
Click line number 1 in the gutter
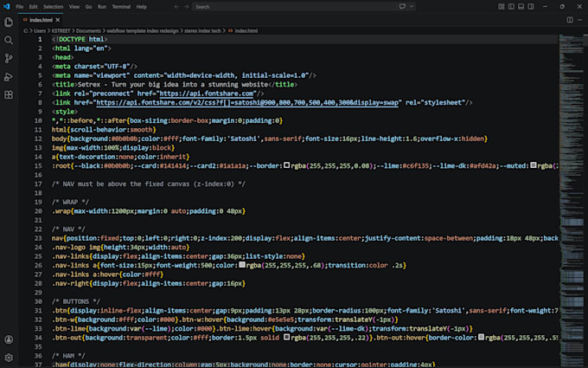pyautogui.click(x=40, y=39)
